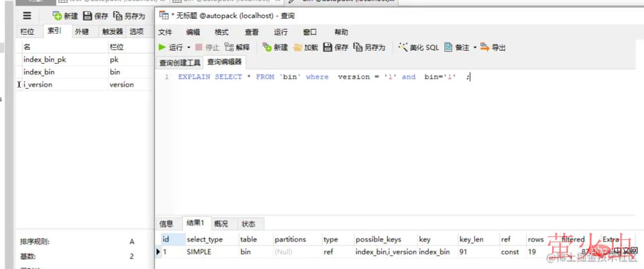Open the 运行 dropdown arrow

189,47
